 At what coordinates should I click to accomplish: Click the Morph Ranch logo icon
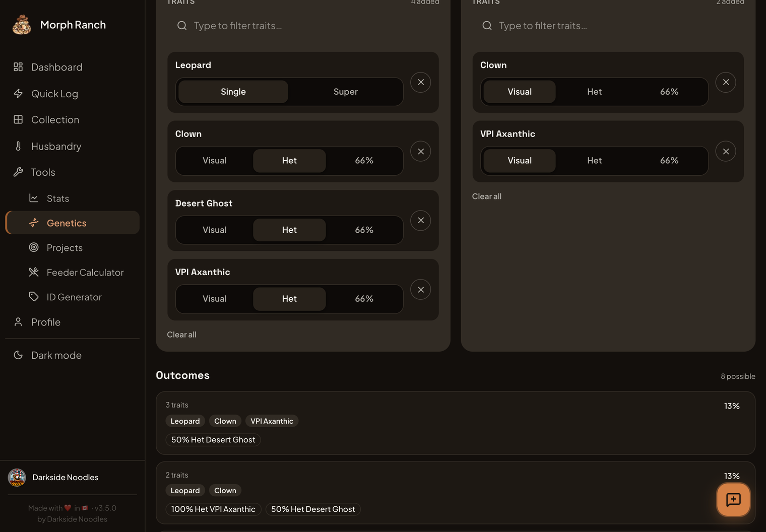[22, 25]
